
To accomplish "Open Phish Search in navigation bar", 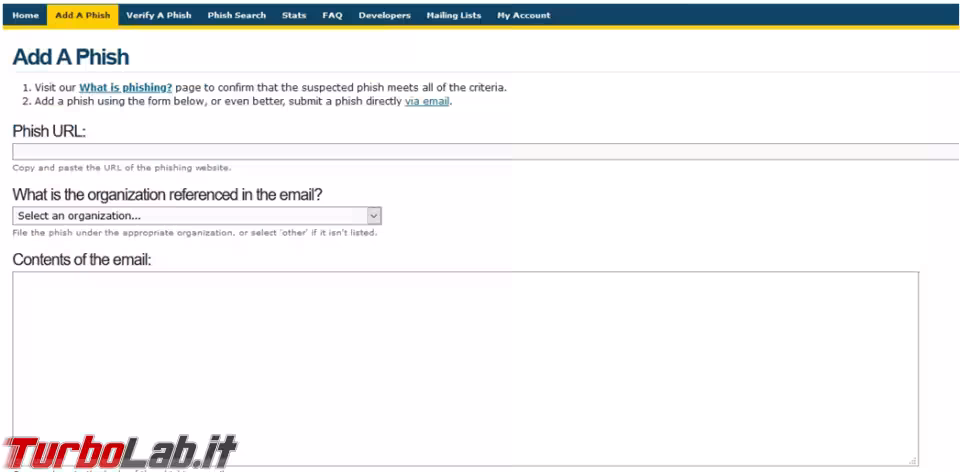I will pos(236,15).
